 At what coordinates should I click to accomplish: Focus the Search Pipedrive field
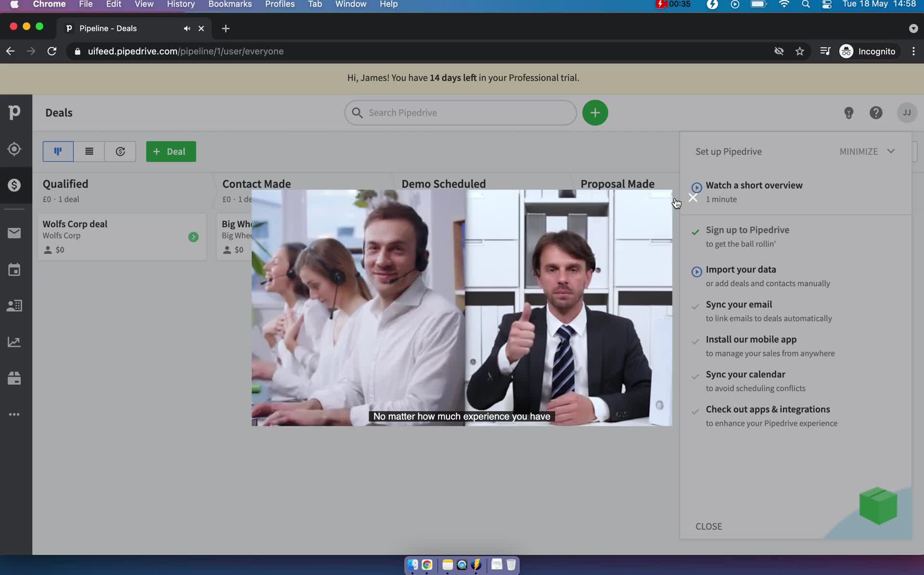coord(461,113)
